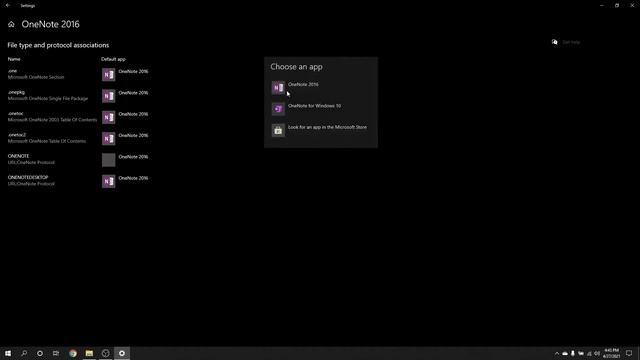
Task: Click the OneNote for Windows 10 icon
Action: click(x=278, y=109)
